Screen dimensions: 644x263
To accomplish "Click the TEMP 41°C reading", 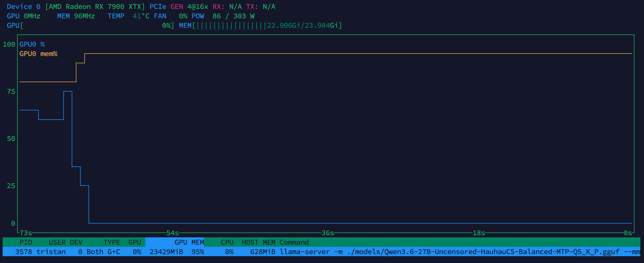I will click(x=128, y=16).
